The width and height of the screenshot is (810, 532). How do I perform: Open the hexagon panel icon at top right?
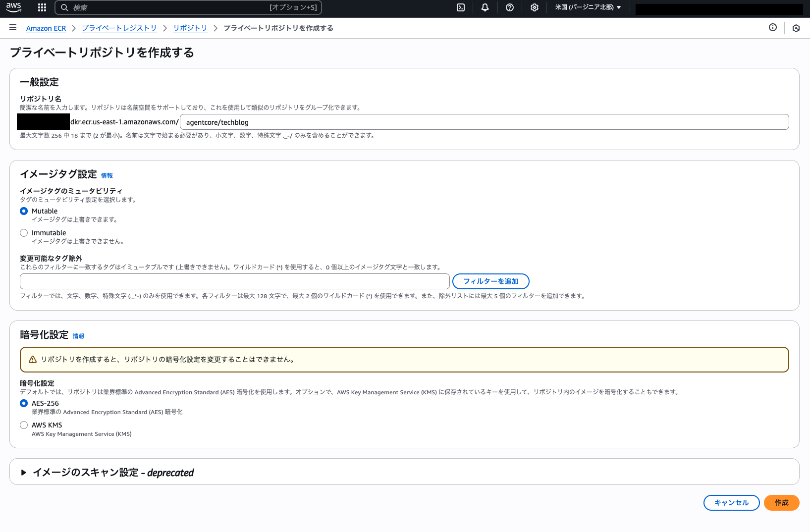(796, 28)
